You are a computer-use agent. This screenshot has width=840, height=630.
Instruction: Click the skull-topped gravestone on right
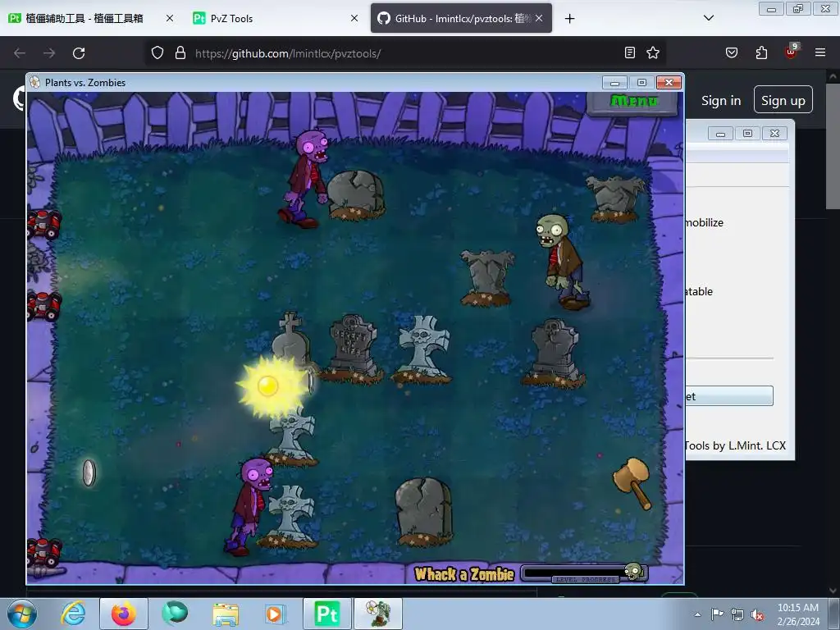tap(554, 351)
